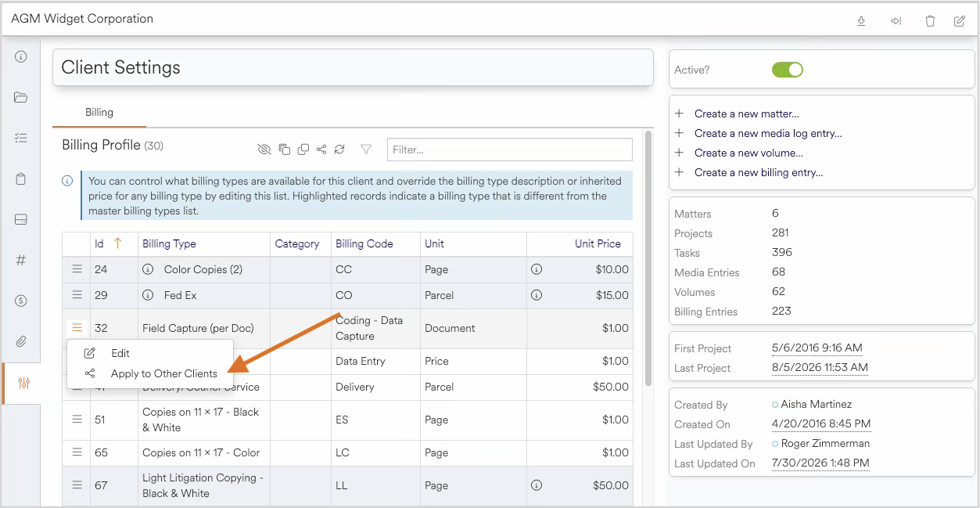Open the drive volumes icon in sidebar

tap(21, 219)
